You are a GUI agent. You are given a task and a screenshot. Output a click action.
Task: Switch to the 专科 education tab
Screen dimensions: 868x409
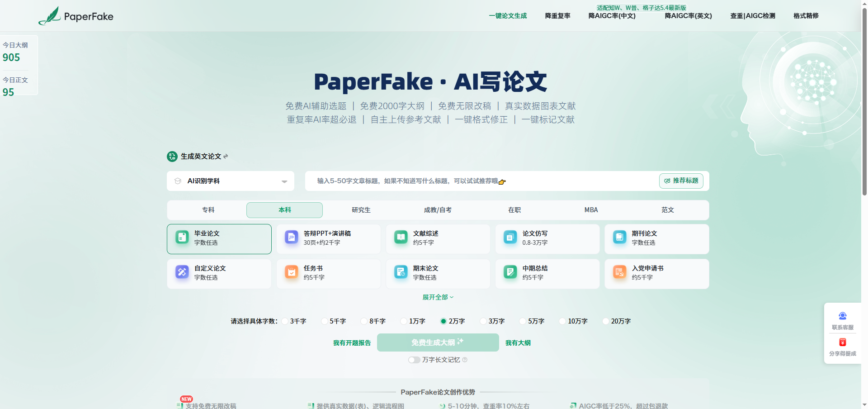point(208,210)
